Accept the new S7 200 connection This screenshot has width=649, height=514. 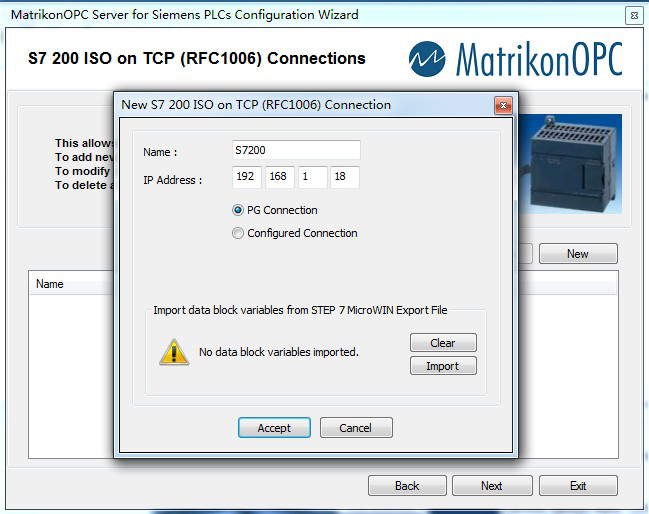coord(274,428)
